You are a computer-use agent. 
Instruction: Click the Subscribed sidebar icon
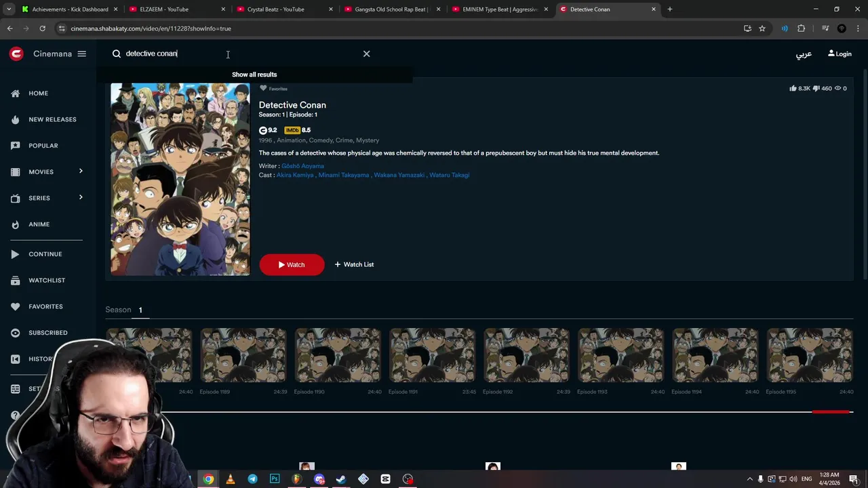(x=16, y=333)
